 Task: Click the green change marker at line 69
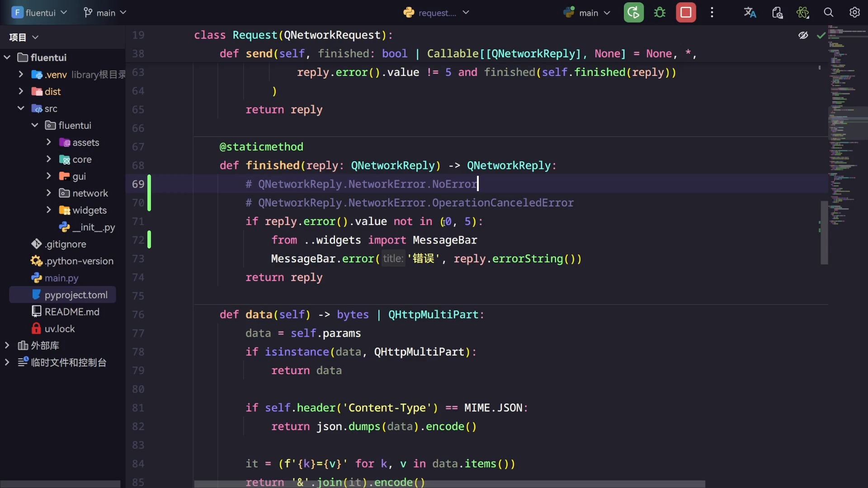point(149,193)
